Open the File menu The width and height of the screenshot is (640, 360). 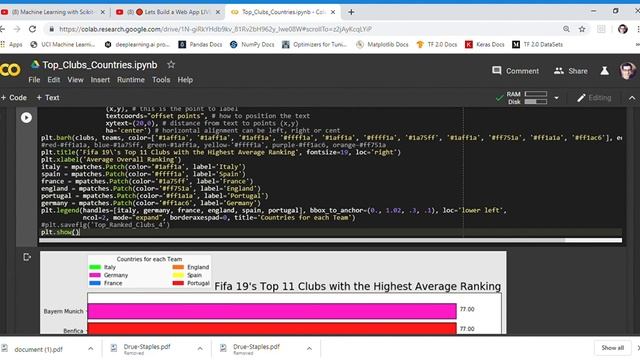(x=34, y=80)
